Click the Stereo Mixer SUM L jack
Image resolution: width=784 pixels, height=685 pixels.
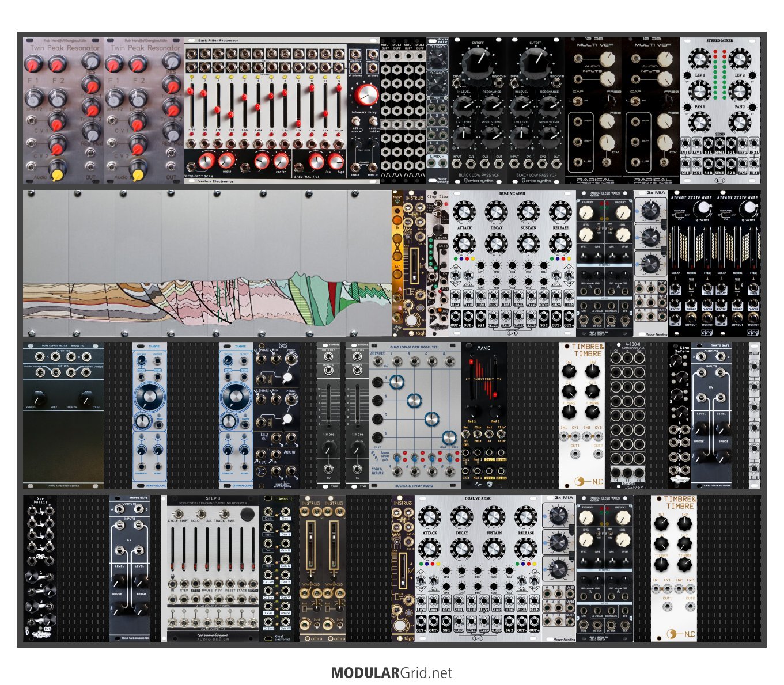pyautogui.click(x=720, y=143)
